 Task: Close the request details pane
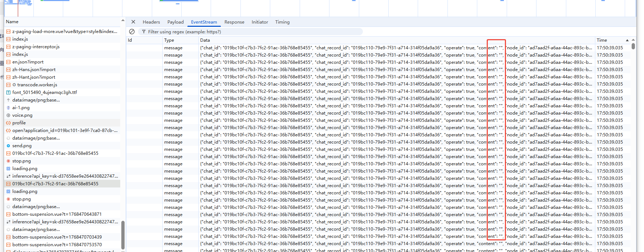point(133,22)
